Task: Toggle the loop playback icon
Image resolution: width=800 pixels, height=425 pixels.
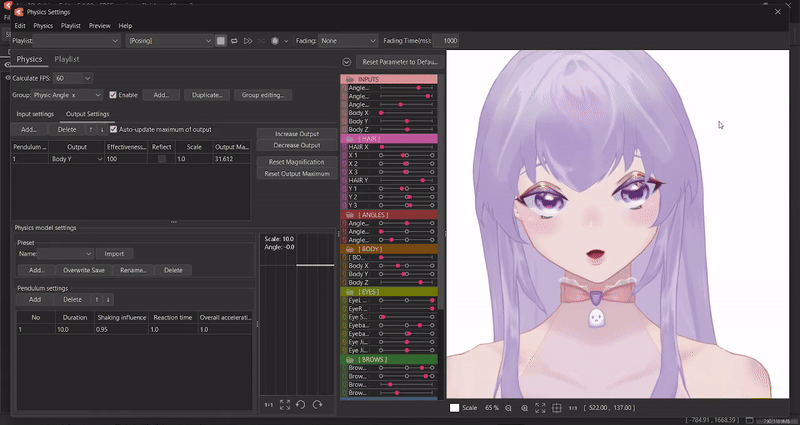Action: (x=235, y=41)
